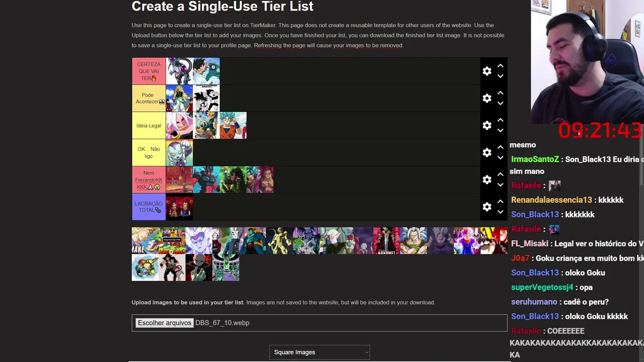
Task: Select dark red armored character in Nem Ferrando
Action: point(206,180)
